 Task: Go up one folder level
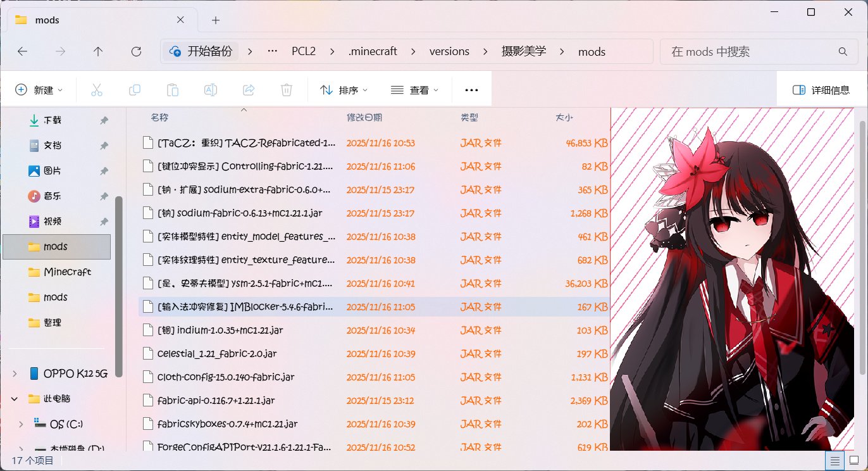pyautogui.click(x=97, y=52)
